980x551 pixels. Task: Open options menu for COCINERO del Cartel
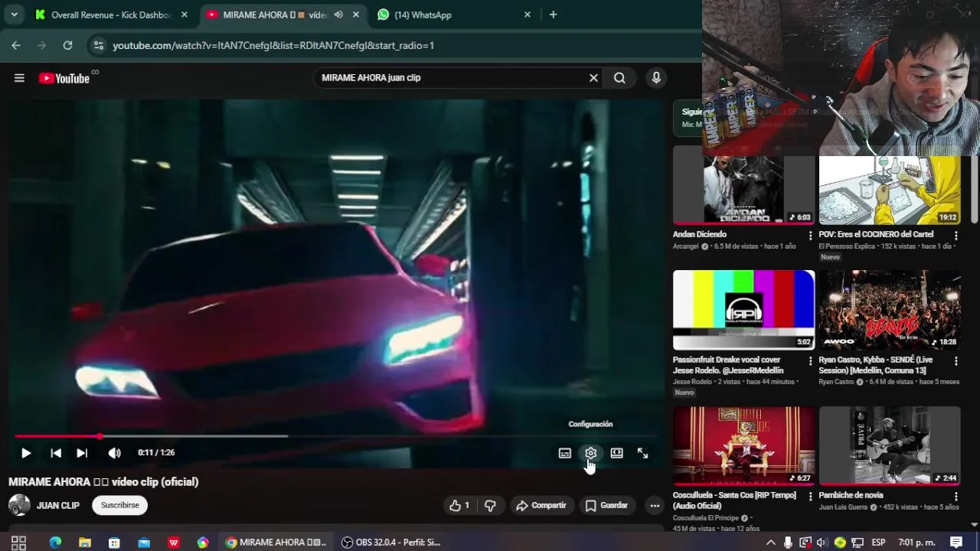(x=956, y=236)
